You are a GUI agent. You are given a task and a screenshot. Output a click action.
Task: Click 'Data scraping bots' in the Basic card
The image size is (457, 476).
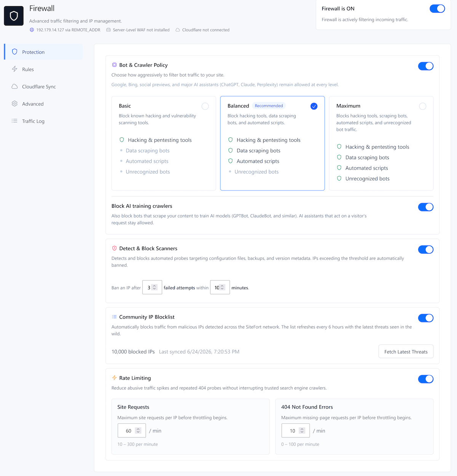click(x=148, y=151)
